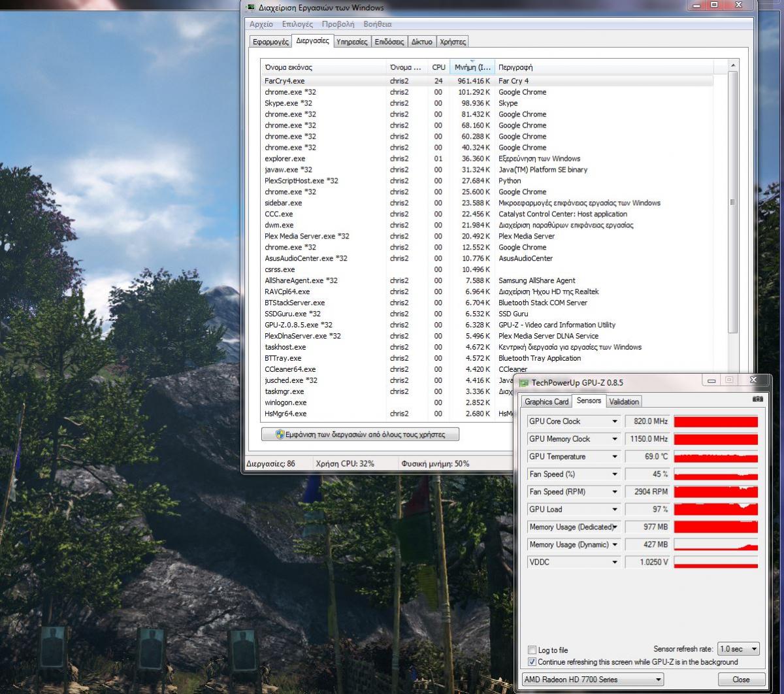Image resolution: width=784 pixels, height=694 pixels.
Task: Select the GPU-Z Sensors tab
Action: pos(589,401)
